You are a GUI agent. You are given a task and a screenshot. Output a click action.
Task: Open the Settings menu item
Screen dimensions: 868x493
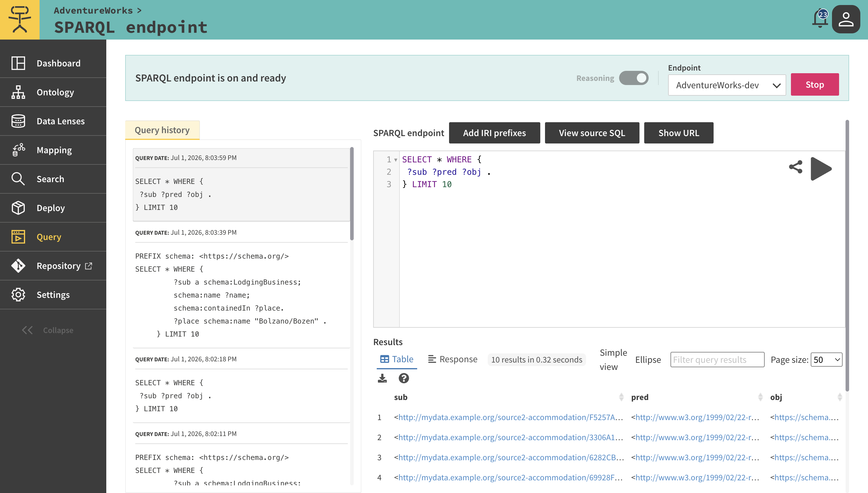click(53, 295)
